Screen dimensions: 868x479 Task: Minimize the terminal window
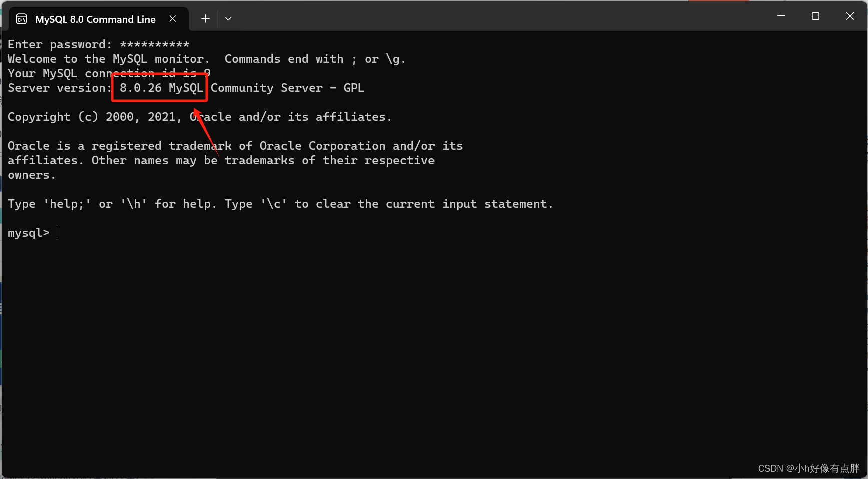781,16
